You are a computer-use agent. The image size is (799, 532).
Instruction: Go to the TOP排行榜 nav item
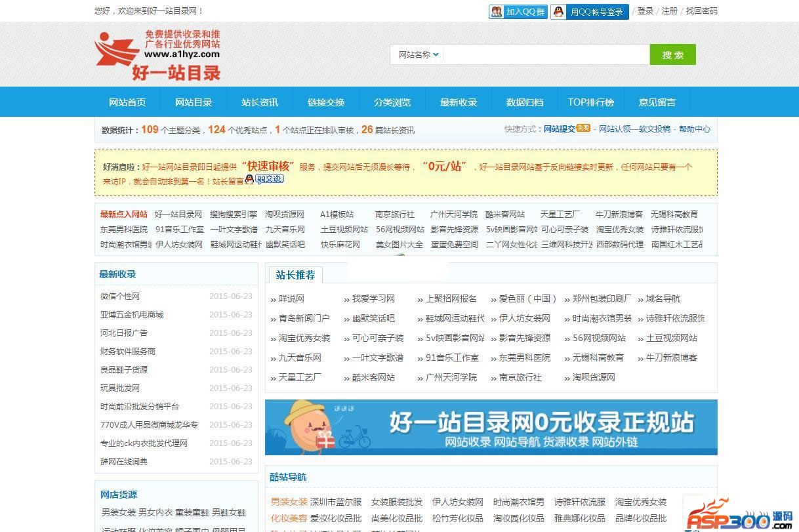[x=590, y=102]
